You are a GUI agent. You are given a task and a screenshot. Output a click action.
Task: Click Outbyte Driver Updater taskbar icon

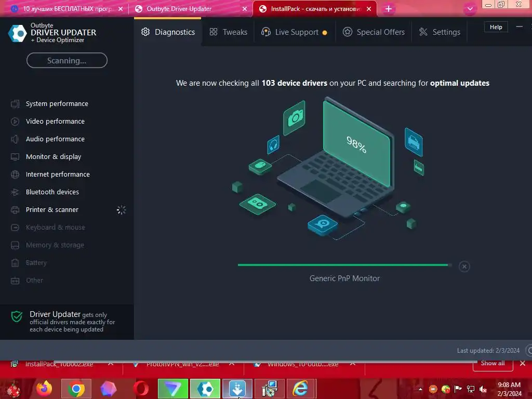pyautogui.click(x=205, y=389)
